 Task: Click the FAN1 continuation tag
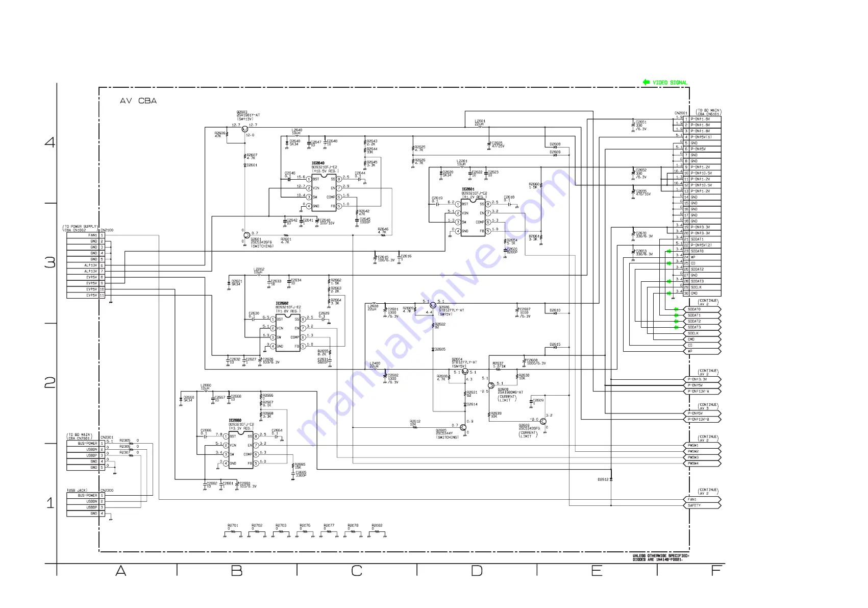coord(702,499)
